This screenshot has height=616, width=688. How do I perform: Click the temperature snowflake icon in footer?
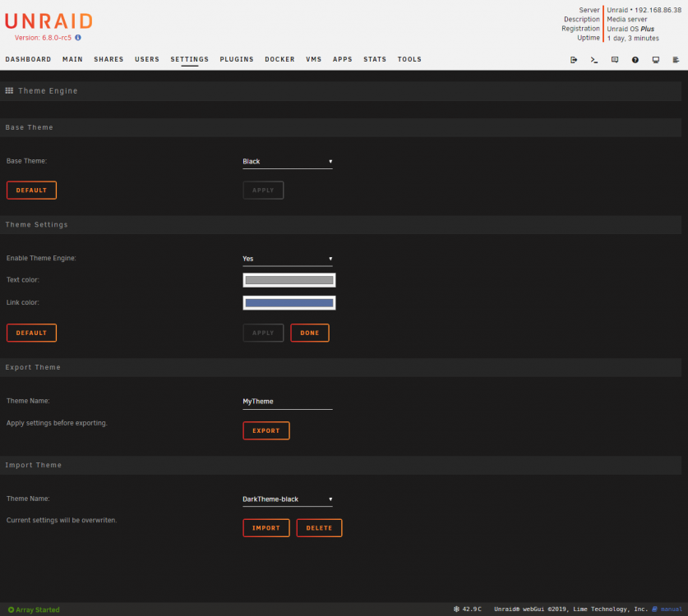[456, 609]
